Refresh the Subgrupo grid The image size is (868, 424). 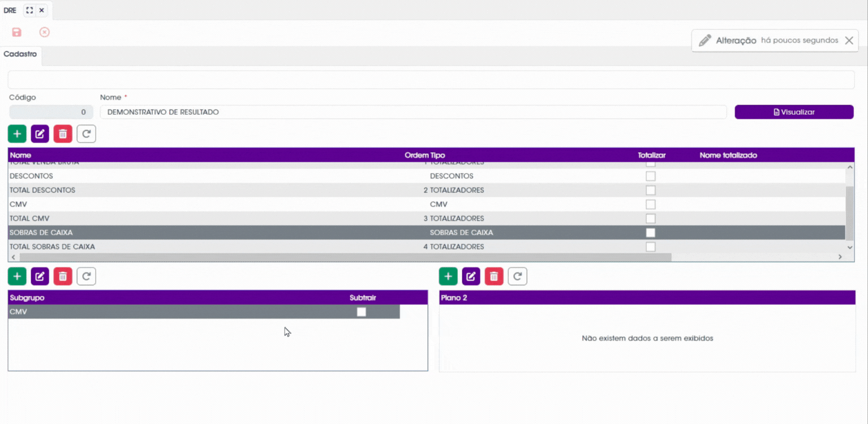coord(86,276)
